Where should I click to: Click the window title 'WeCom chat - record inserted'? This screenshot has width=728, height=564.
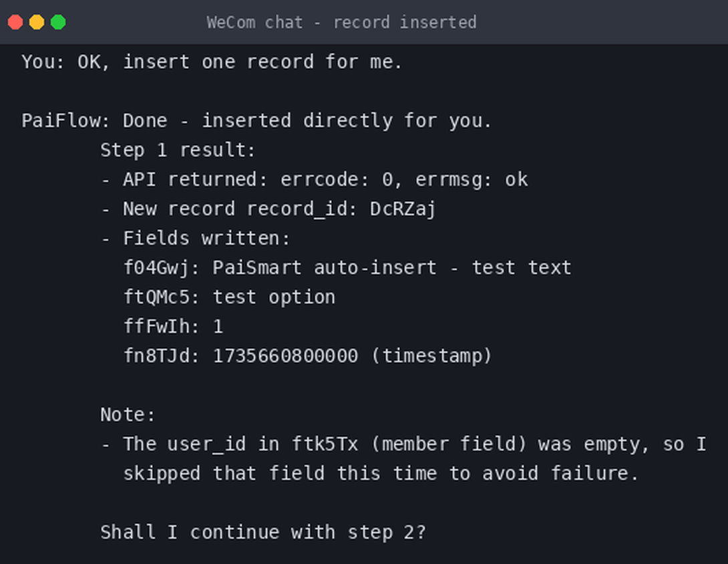[341, 22]
